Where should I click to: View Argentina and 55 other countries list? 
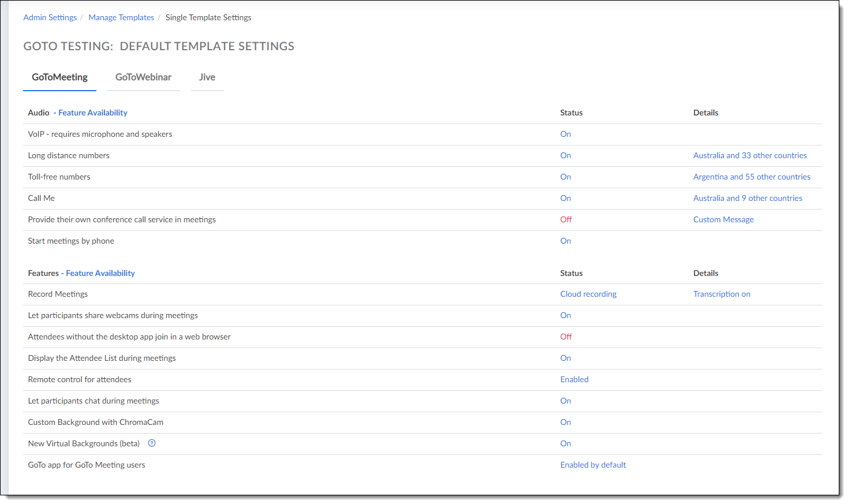(x=752, y=177)
